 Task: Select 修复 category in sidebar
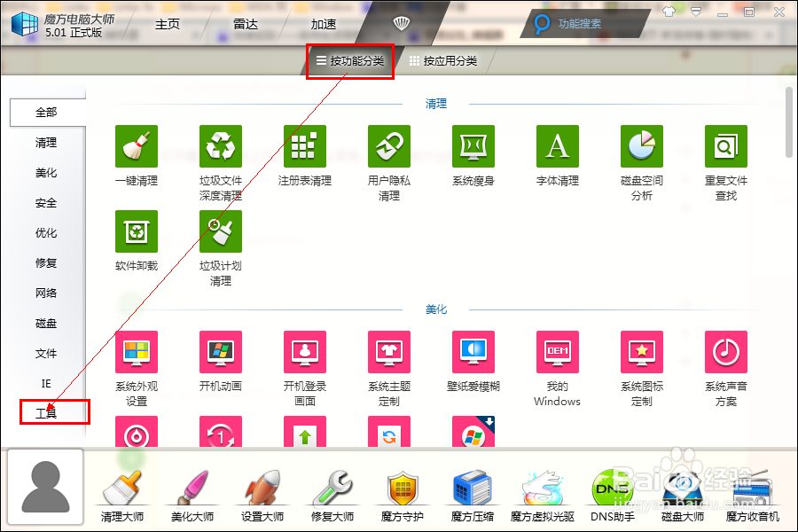pyautogui.click(x=46, y=262)
